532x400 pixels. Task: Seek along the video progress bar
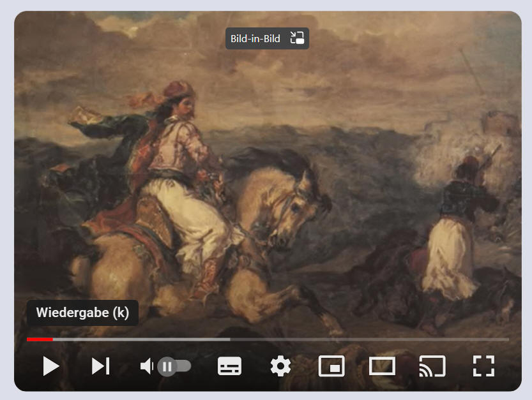pos(268,339)
